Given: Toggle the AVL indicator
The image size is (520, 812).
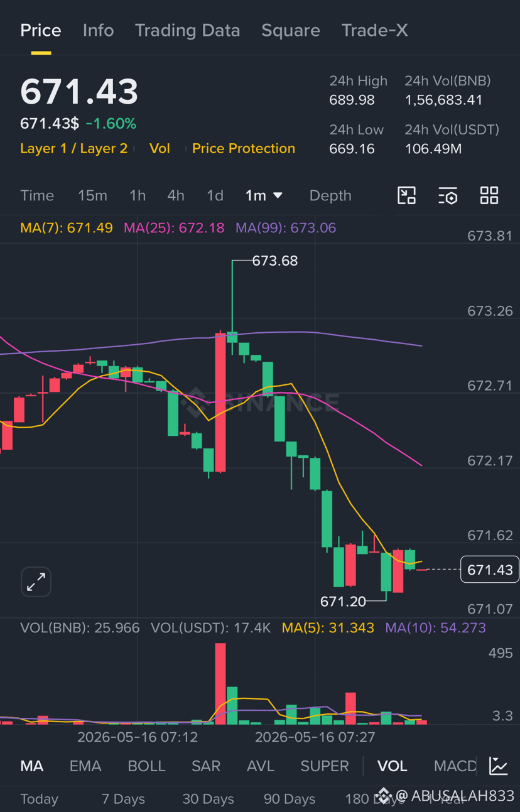Looking at the screenshot, I should tap(261, 766).
